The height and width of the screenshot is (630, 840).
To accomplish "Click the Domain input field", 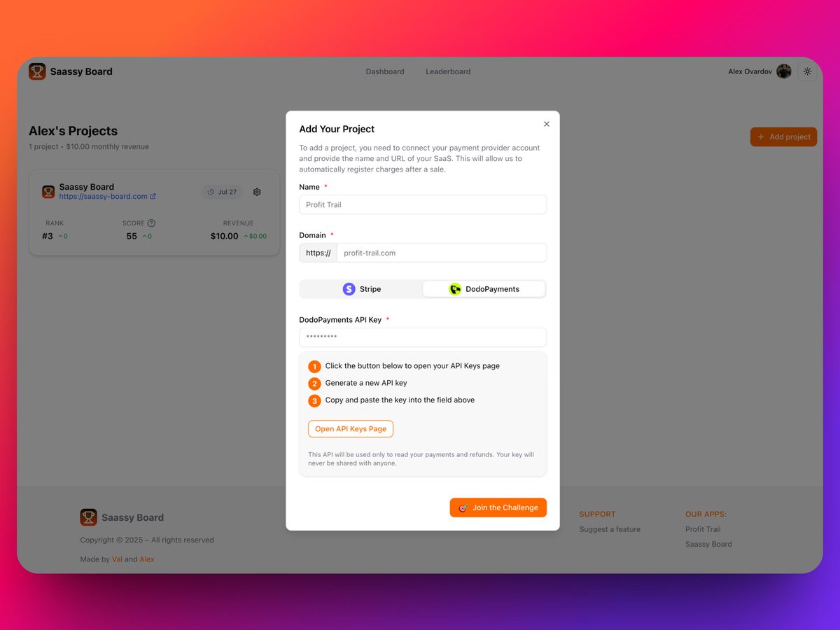I will click(x=442, y=253).
